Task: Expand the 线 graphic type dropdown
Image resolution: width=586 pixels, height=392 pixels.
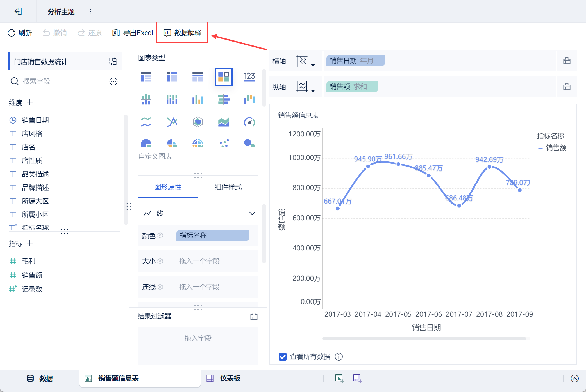Action: pos(252,213)
